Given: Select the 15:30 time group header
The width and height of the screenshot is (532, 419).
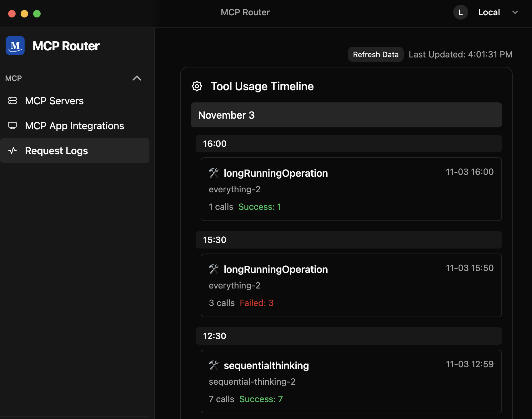Looking at the screenshot, I should pyautogui.click(x=349, y=240).
